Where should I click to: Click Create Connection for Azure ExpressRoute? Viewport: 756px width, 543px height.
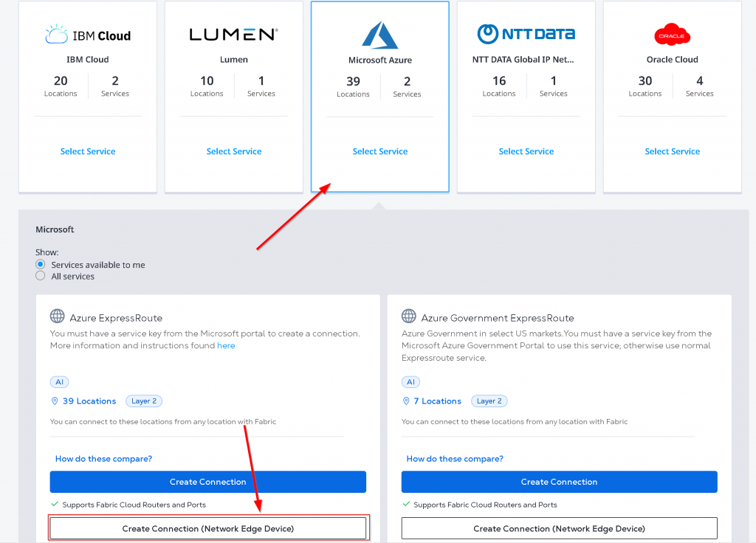tap(207, 482)
